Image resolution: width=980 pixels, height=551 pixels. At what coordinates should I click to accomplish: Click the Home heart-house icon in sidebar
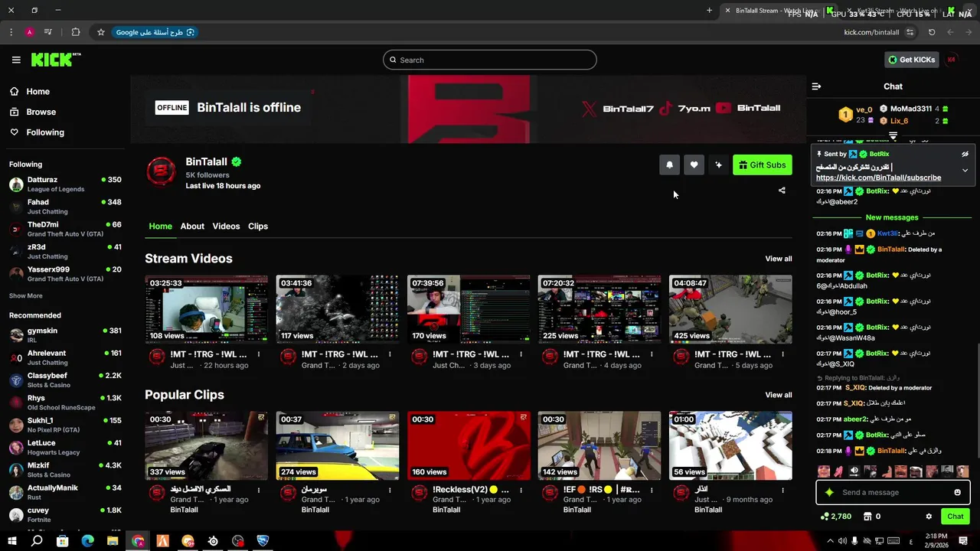(14, 91)
